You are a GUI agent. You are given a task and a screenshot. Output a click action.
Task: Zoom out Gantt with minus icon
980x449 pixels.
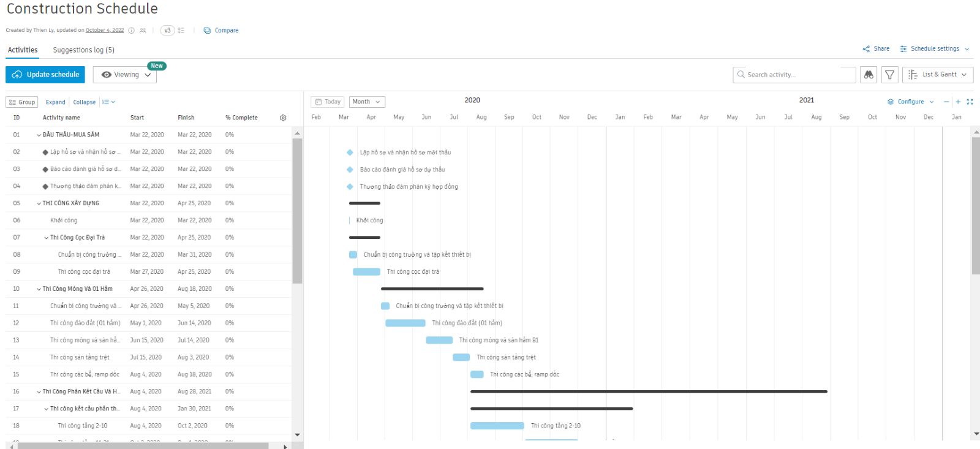946,102
